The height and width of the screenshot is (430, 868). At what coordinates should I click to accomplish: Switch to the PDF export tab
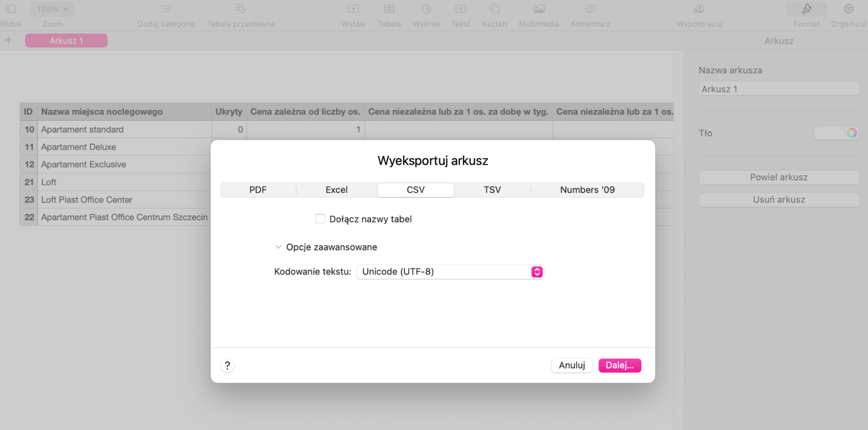[258, 190]
